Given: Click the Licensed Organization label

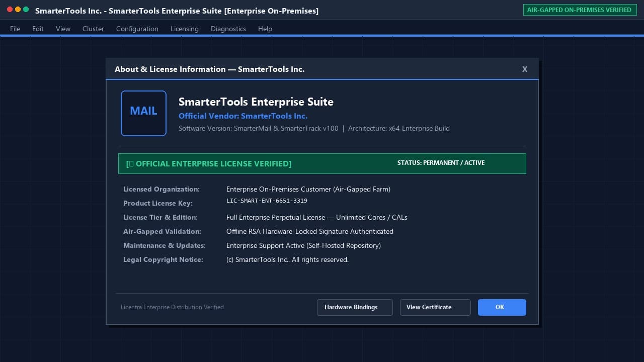Looking at the screenshot, I should [162, 189].
